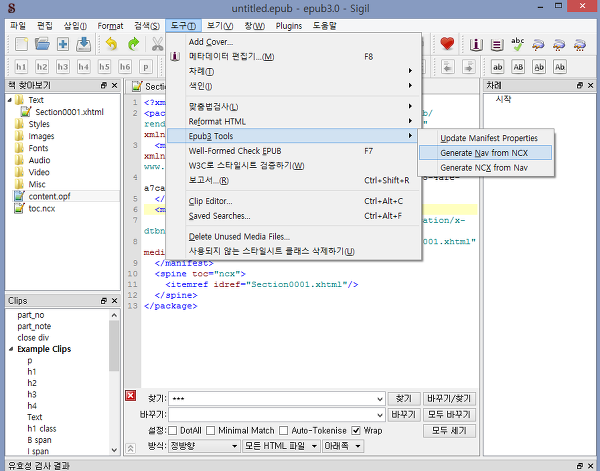Undo with the yellow arrow icon

point(111,44)
